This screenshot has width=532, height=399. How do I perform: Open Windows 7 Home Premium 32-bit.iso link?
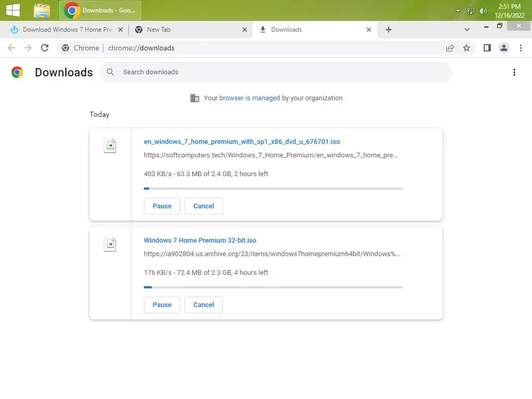coord(200,240)
